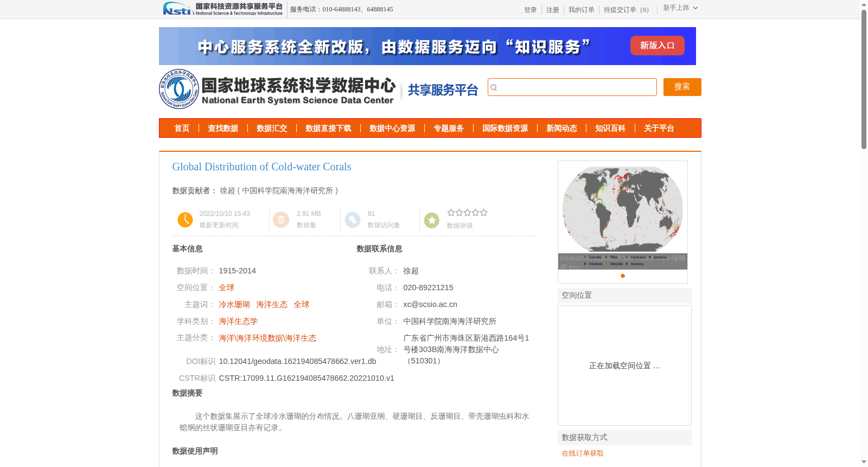This screenshot has height=467, width=868.
Task: Click the orange carousel dot under thumbnail
Action: (x=623, y=276)
